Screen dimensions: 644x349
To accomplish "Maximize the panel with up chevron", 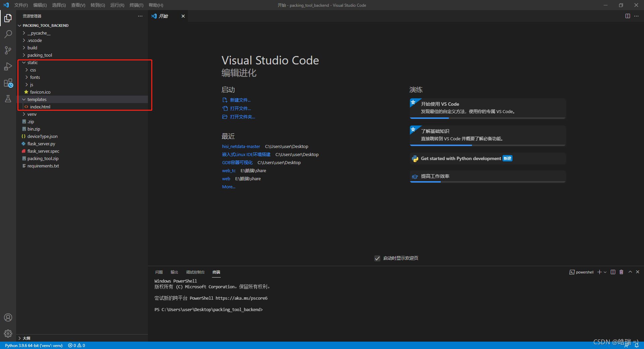I will tap(630, 272).
